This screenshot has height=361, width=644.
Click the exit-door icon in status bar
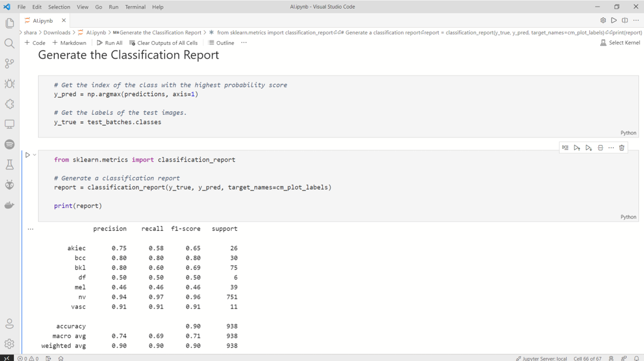(x=48, y=358)
